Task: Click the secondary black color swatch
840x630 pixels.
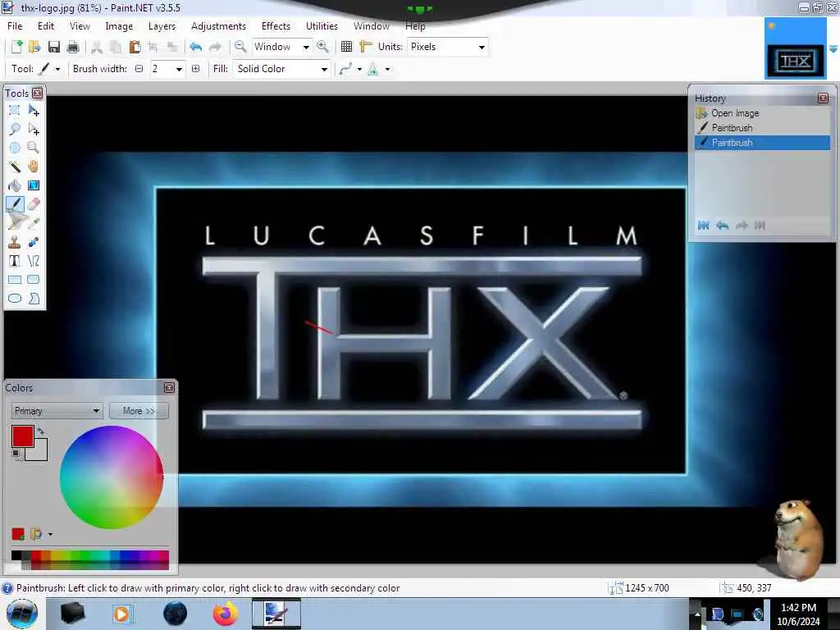Action: (40, 453)
